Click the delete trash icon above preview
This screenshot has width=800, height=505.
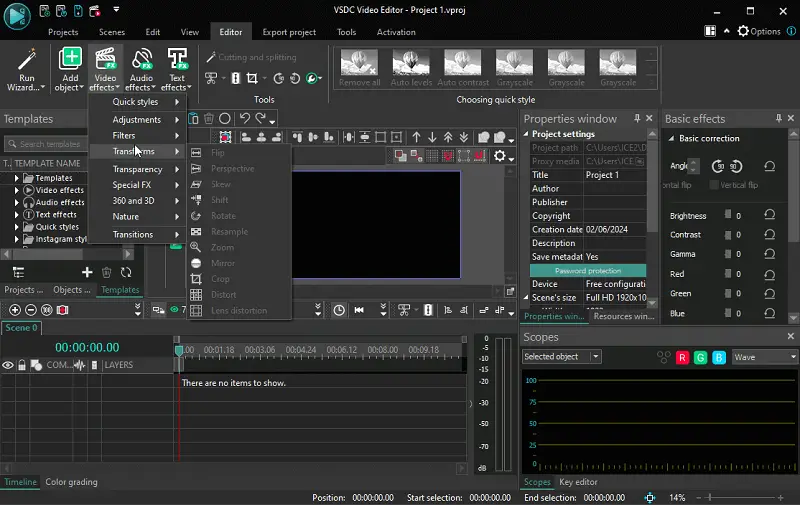coord(209,118)
